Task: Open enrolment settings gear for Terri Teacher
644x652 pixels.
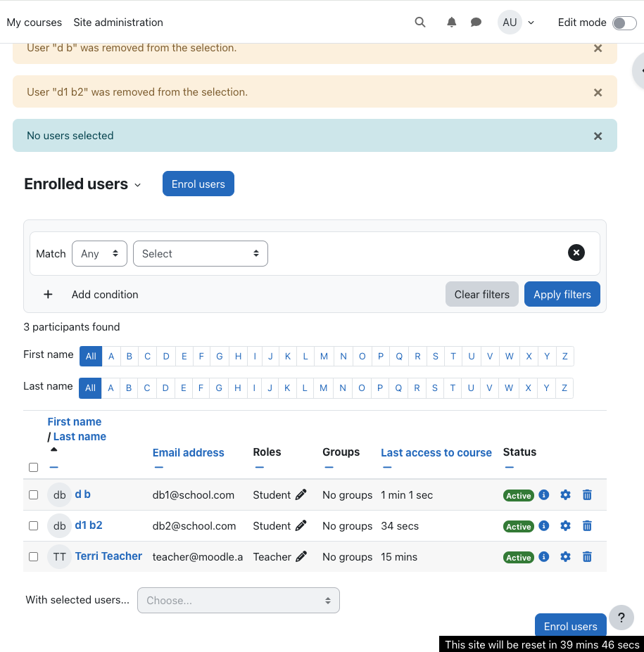Action: pos(565,556)
